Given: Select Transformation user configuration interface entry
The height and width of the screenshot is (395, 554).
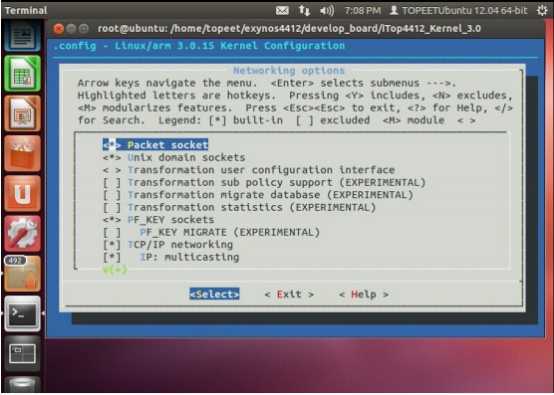Looking at the screenshot, I should (261, 170).
